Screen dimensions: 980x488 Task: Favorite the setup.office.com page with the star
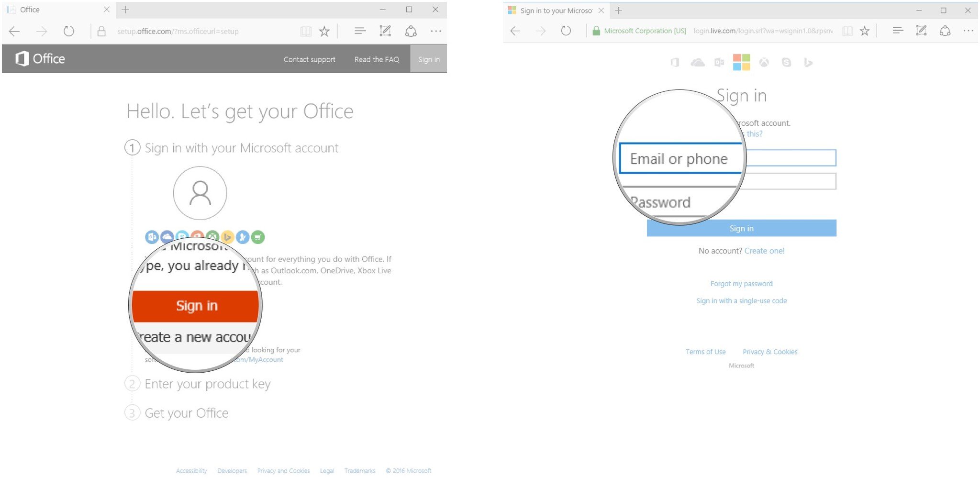pyautogui.click(x=324, y=32)
